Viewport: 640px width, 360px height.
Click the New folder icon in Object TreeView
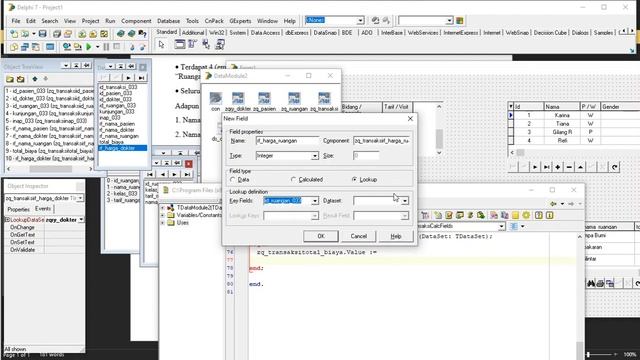pyautogui.click(x=10, y=79)
